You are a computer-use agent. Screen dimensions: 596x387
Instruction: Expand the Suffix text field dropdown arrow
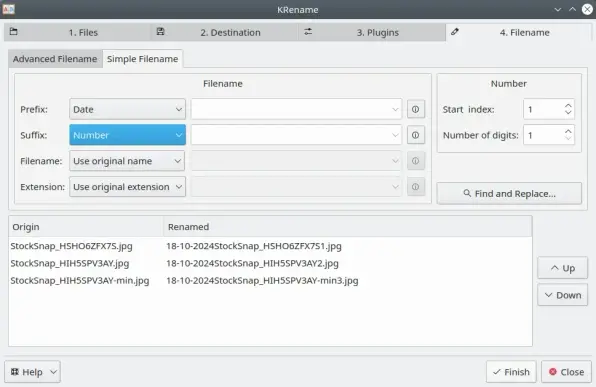[395, 135]
